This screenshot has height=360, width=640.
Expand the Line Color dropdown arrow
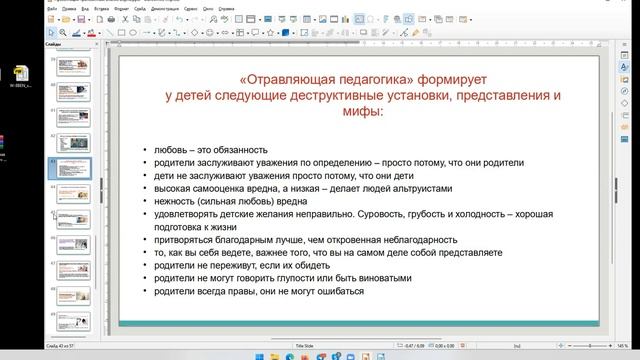83,33
